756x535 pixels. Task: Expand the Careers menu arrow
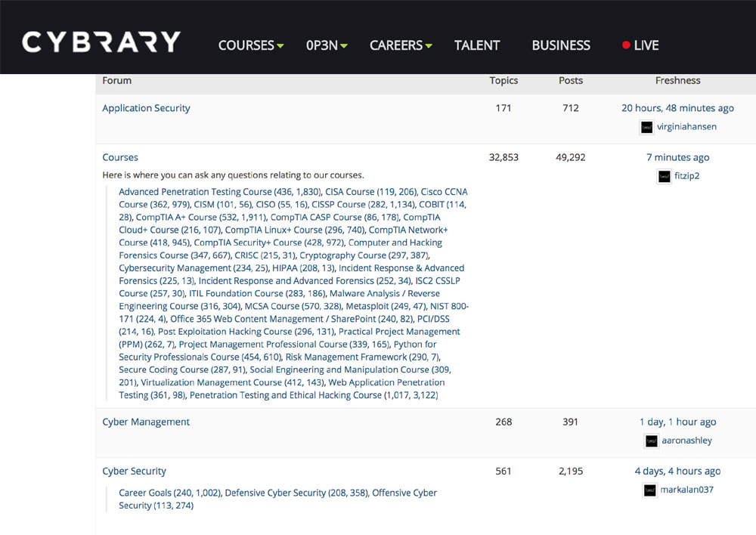coord(429,46)
